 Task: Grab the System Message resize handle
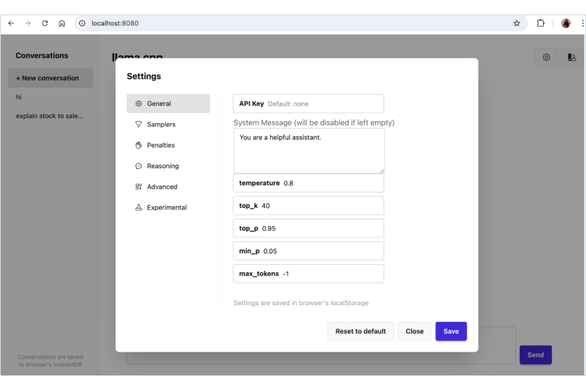382,171
